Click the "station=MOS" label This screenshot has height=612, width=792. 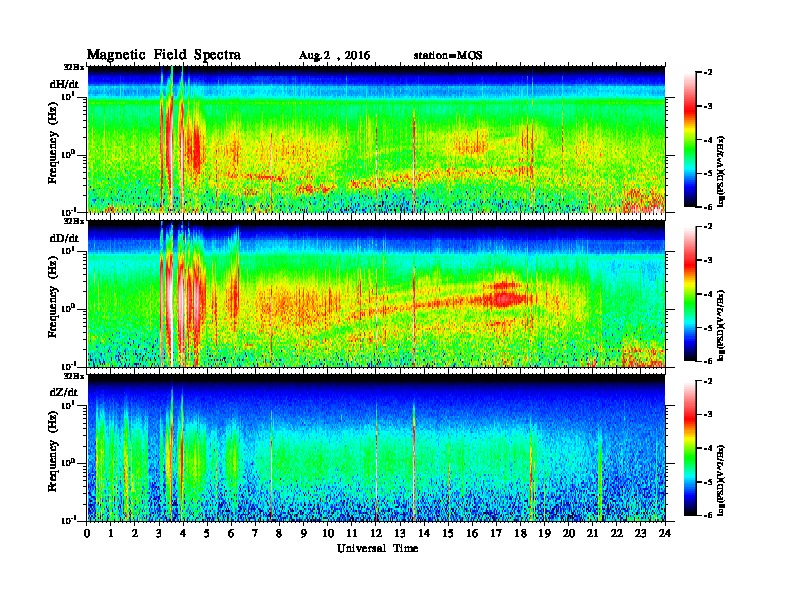pos(448,55)
